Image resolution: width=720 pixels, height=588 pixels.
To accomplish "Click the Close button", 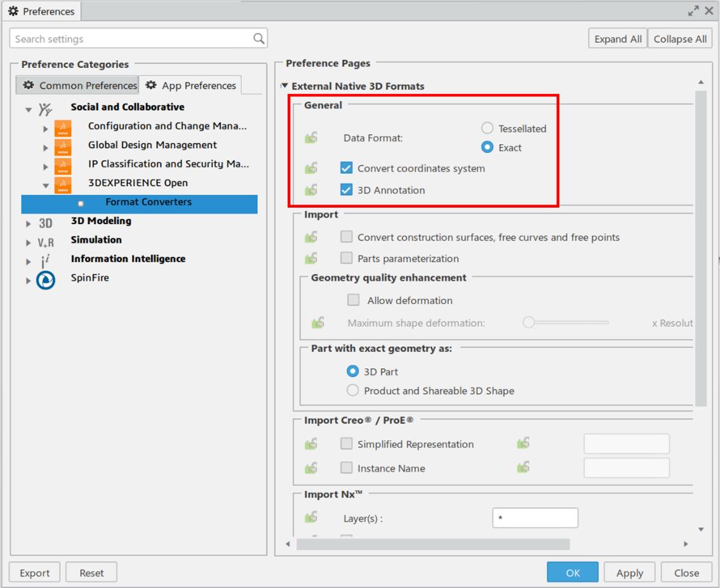I will (x=686, y=572).
